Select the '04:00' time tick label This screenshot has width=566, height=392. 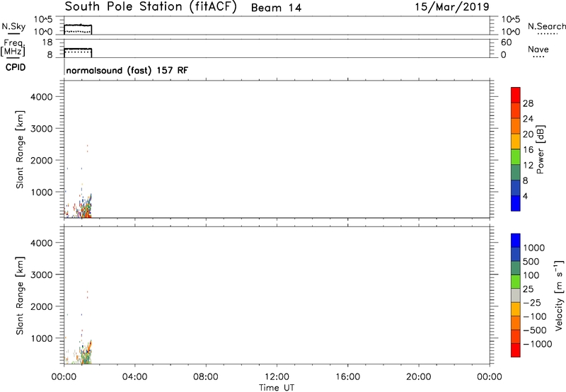click(134, 377)
